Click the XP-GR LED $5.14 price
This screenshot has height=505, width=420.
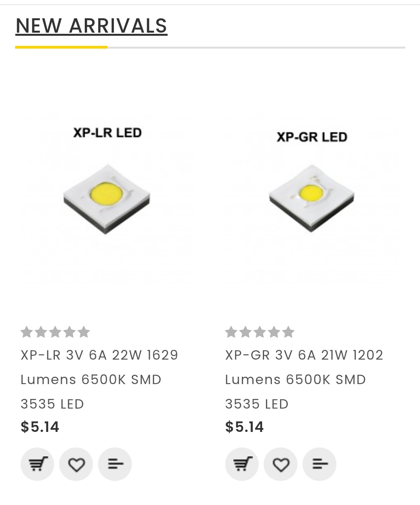tap(244, 427)
